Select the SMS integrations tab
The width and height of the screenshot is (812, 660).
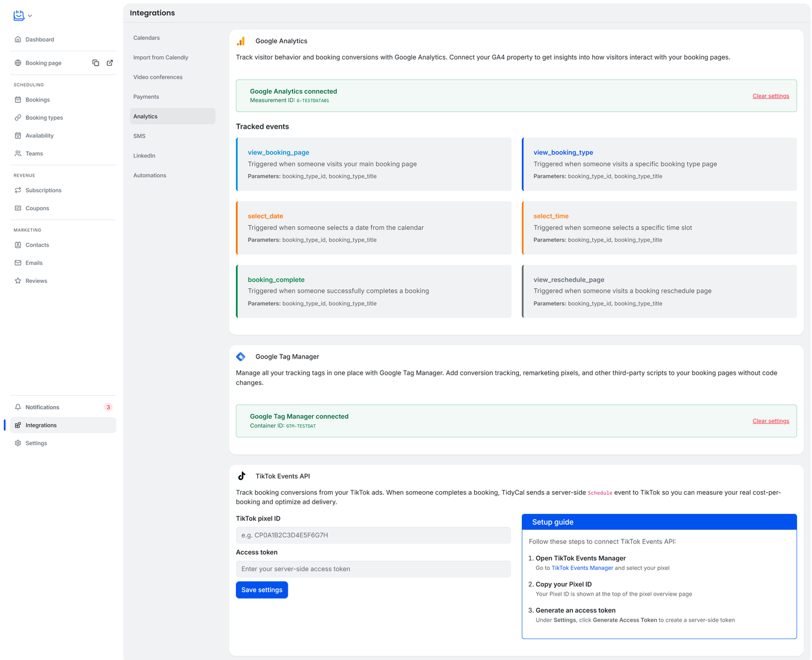173,136
